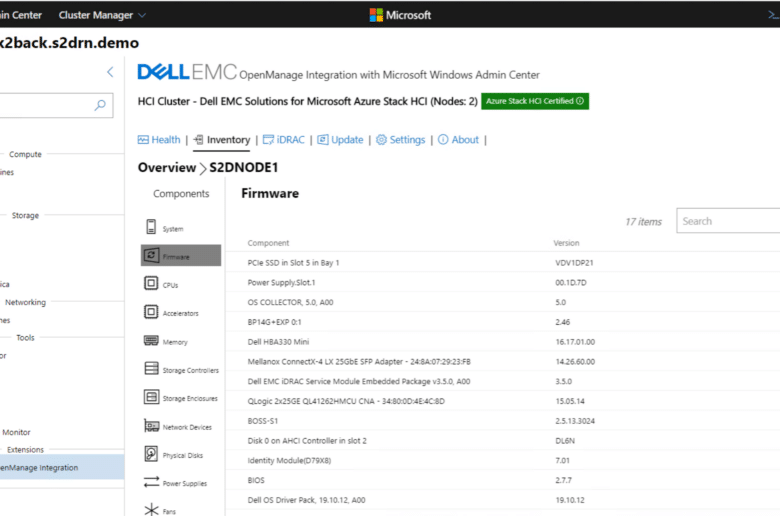
Task: Click the sidebar tools search box
Action: pos(56,105)
